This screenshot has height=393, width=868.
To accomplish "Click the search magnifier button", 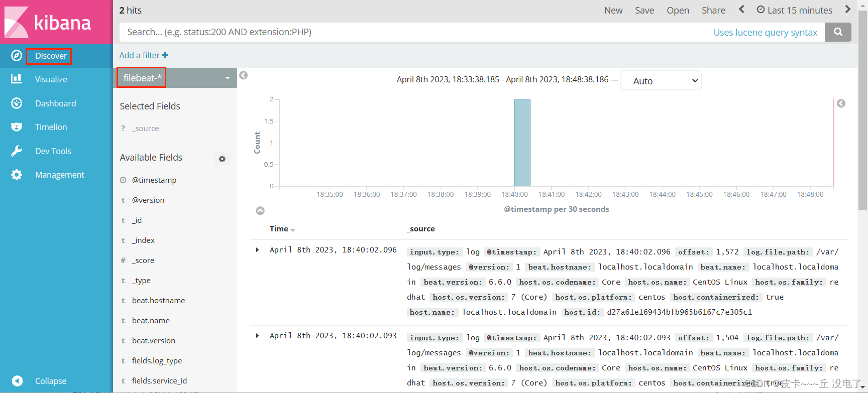I will (838, 32).
